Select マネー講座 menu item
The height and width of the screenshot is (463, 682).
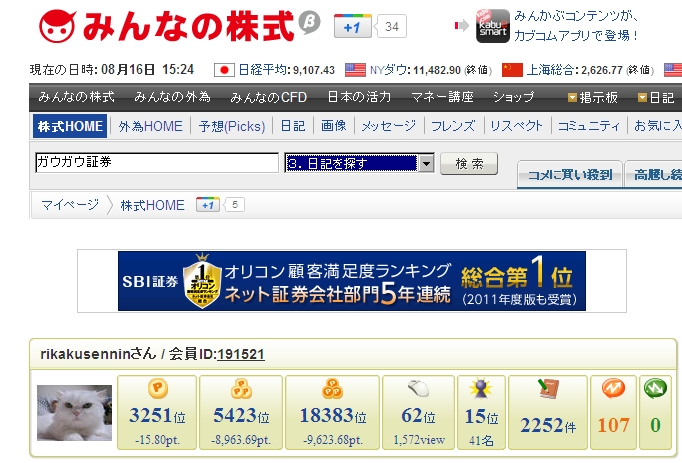[x=442, y=97]
